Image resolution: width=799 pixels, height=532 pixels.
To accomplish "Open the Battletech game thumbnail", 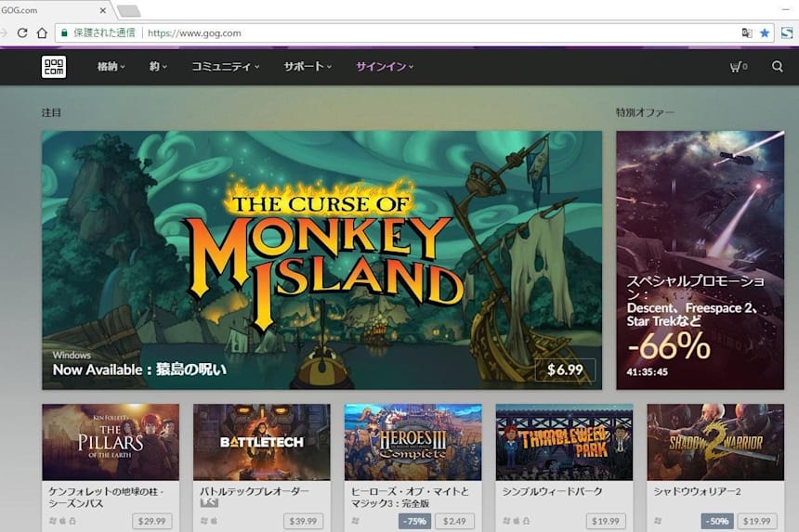I will coord(261,442).
